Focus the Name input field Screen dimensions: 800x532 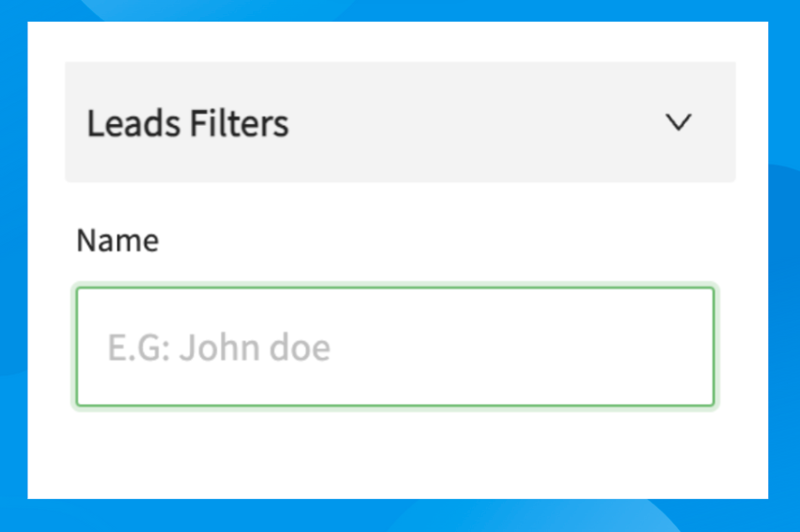[395, 348]
